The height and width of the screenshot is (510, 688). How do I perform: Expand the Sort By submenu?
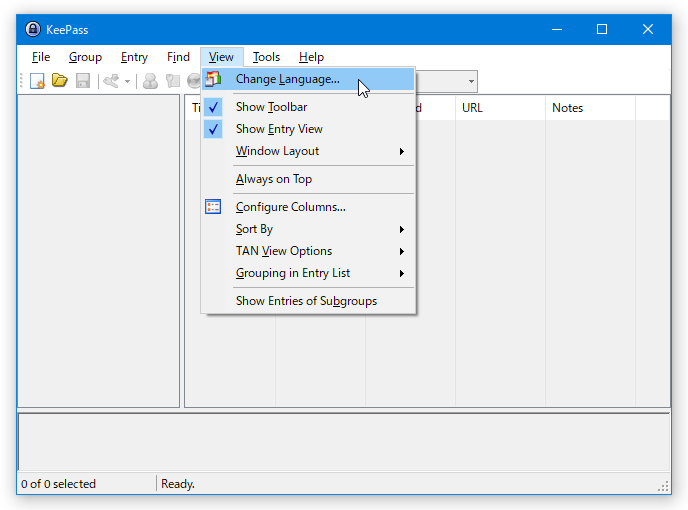308,229
